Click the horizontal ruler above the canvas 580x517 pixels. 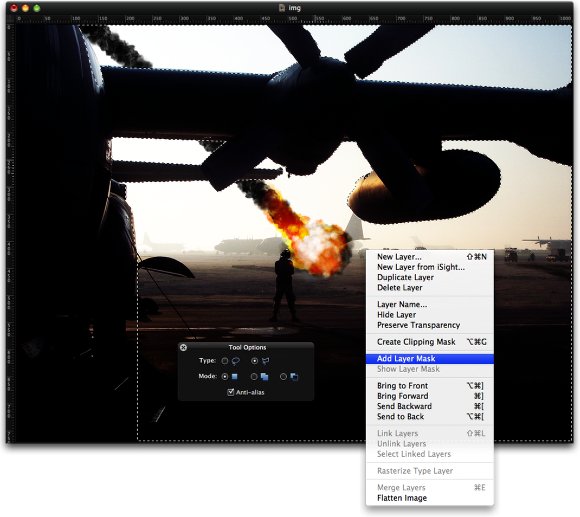pyautogui.click(x=294, y=19)
